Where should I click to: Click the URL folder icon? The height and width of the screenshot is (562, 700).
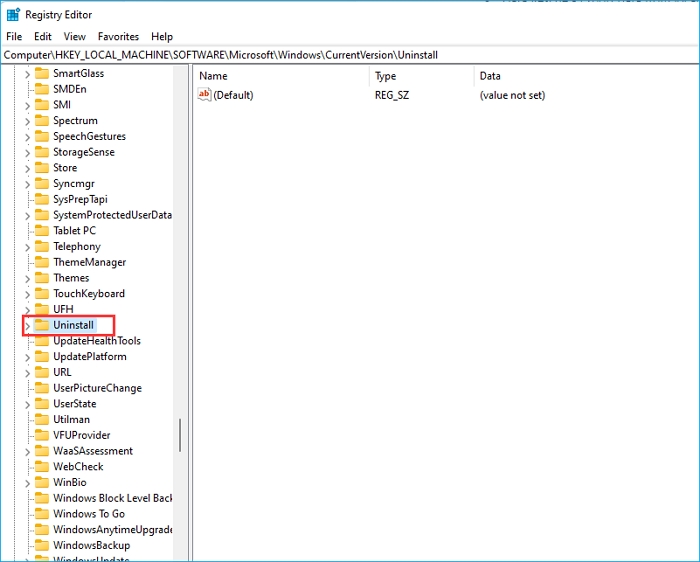(42, 371)
